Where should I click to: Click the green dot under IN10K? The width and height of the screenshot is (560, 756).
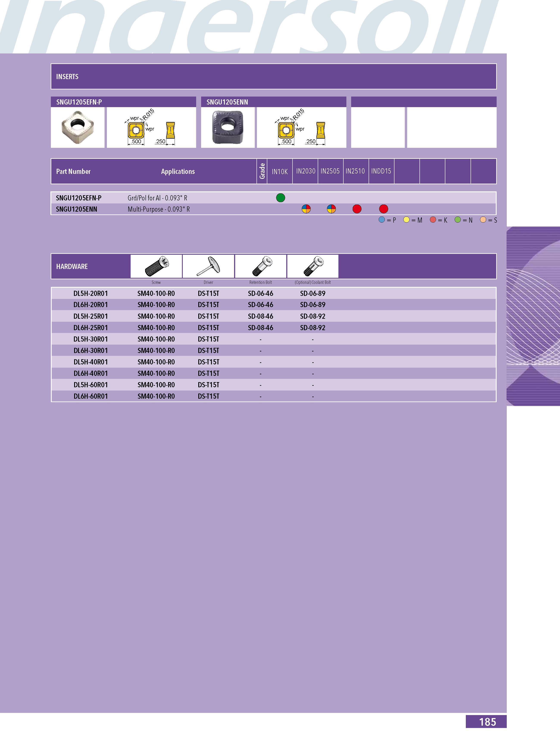pos(281,198)
